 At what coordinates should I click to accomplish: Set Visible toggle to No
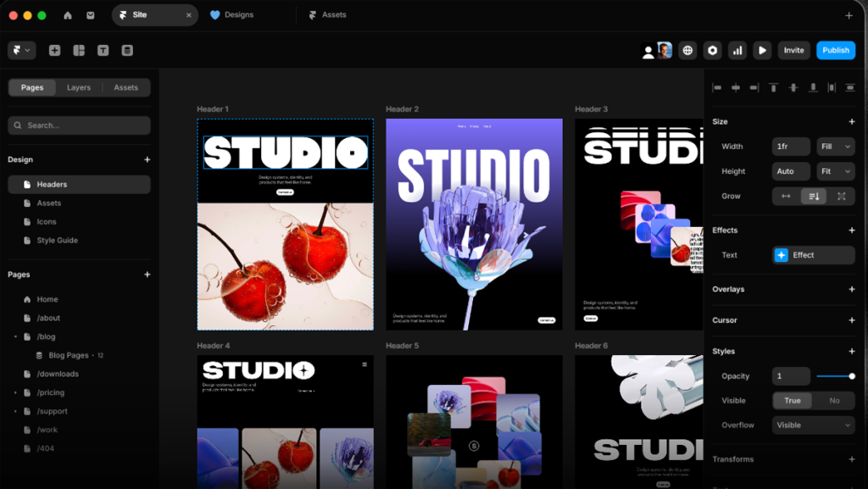[x=834, y=401]
